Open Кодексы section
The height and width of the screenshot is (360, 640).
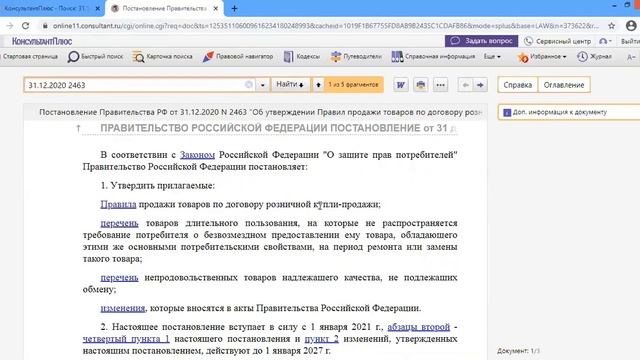pyautogui.click(x=302, y=56)
